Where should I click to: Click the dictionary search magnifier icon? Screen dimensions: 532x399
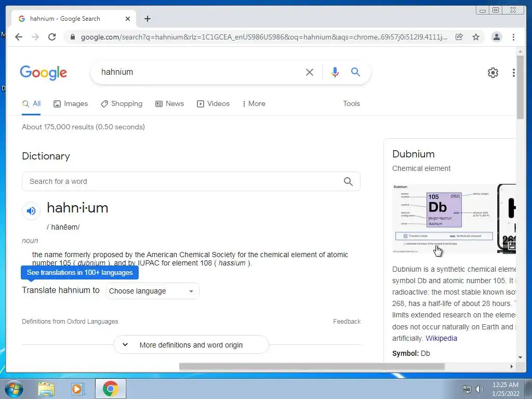pyautogui.click(x=348, y=181)
